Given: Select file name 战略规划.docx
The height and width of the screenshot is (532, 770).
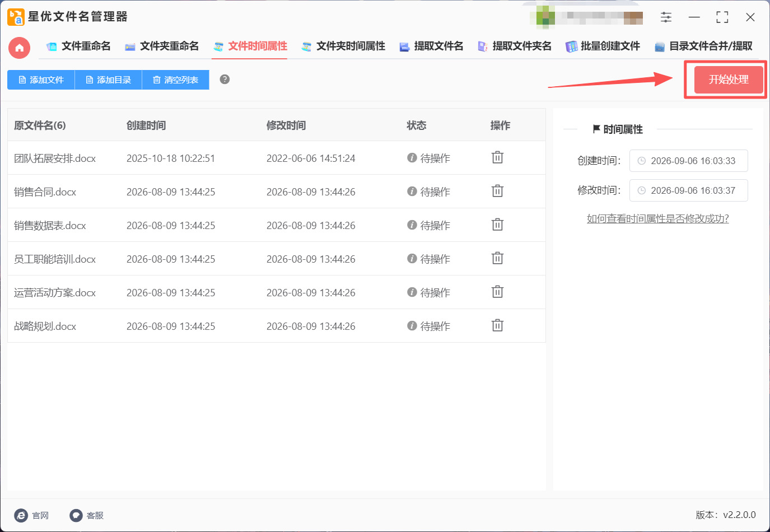Looking at the screenshot, I should click(45, 326).
